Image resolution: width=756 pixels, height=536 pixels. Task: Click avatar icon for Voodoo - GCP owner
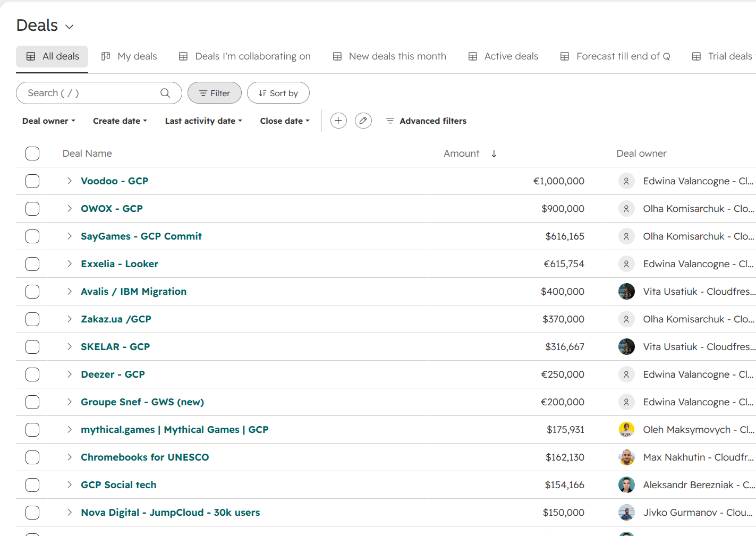click(x=626, y=181)
